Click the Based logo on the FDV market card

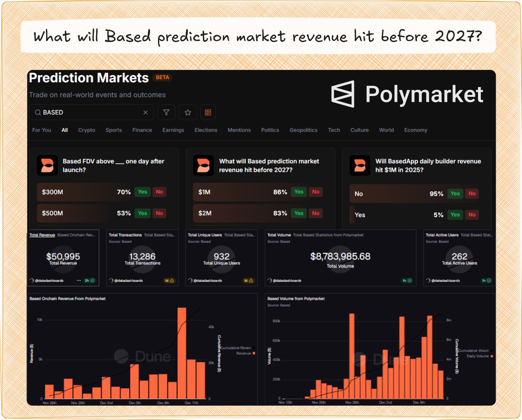(47, 166)
